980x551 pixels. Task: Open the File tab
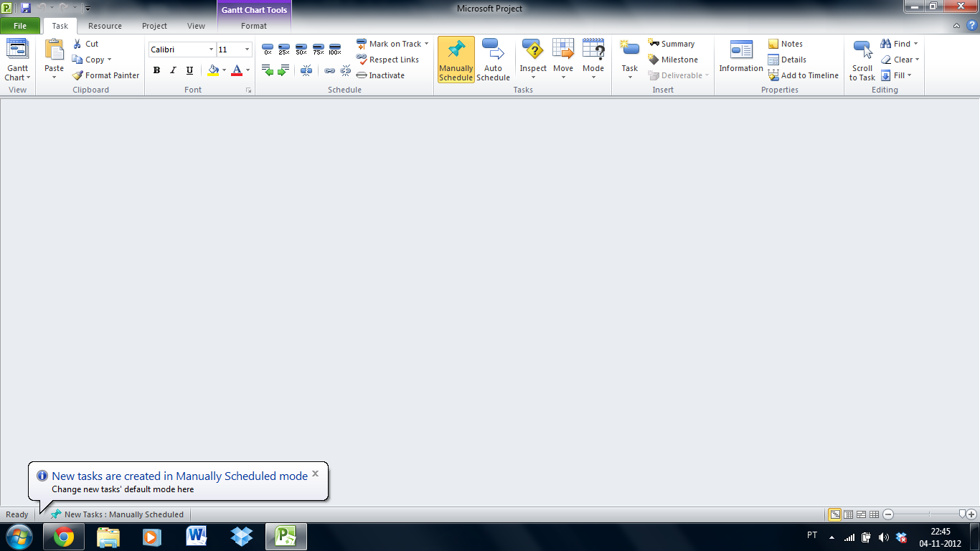[20, 26]
